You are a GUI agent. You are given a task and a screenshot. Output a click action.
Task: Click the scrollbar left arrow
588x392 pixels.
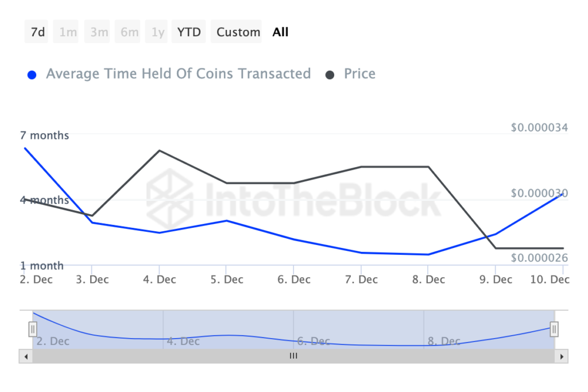(x=25, y=356)
